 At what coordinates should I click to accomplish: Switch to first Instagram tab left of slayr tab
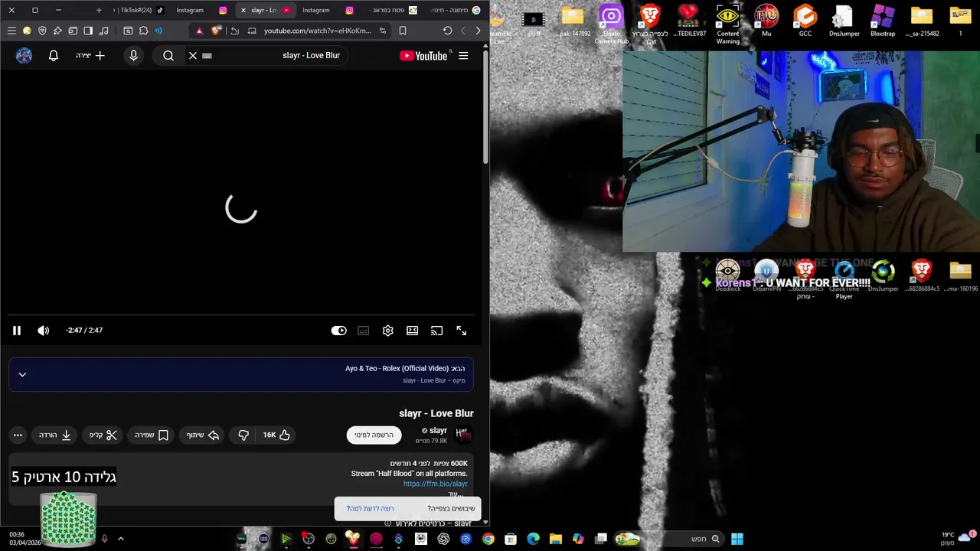[201, 10]
